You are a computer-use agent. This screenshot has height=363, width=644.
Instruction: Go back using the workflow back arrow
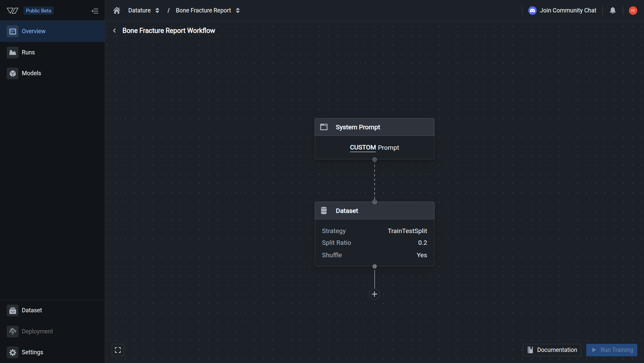click(x=115, y=31)
